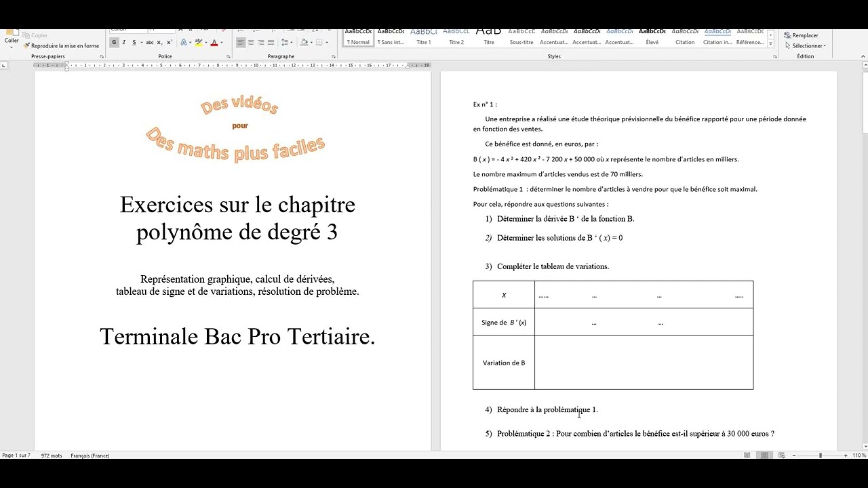Click the Des maths plus faciles WordArt
Viewport: 868px width, 488px height.
pos(235,144)
